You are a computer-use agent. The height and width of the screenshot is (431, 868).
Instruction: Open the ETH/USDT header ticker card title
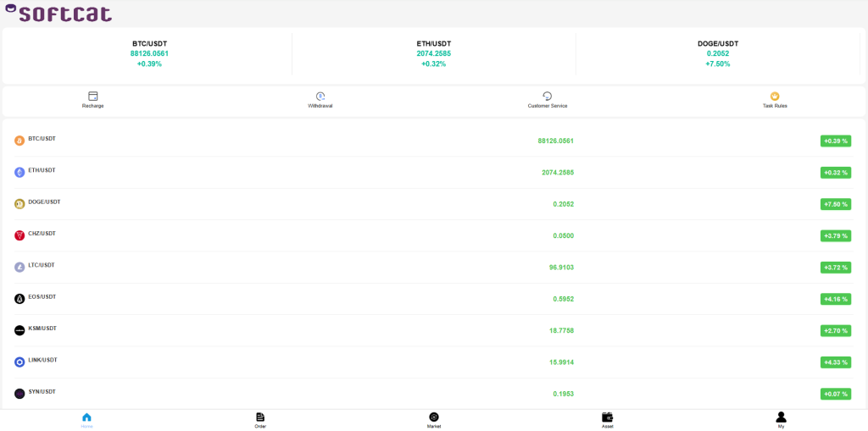(x=433, y=44)
